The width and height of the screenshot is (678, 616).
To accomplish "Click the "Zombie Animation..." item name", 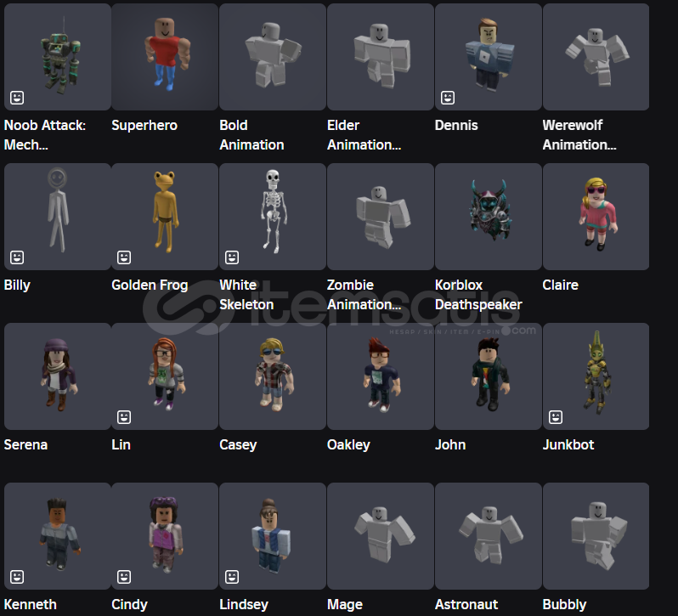I will (x=364, y=295).
